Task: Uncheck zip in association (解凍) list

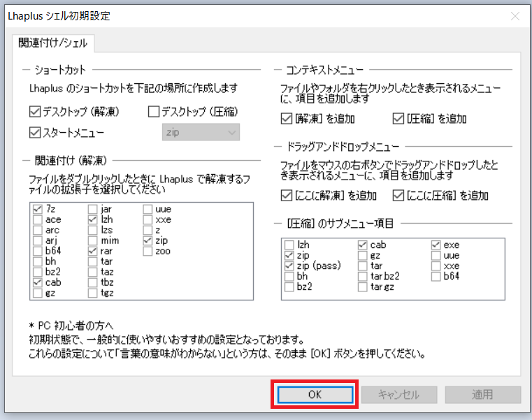Action: 148,240
